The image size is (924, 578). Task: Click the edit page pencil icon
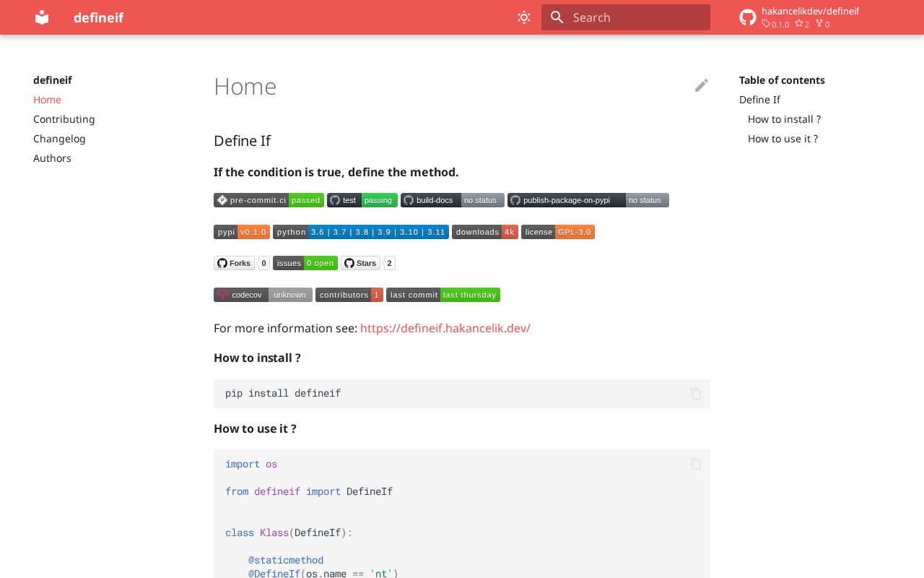coord(701,85)
